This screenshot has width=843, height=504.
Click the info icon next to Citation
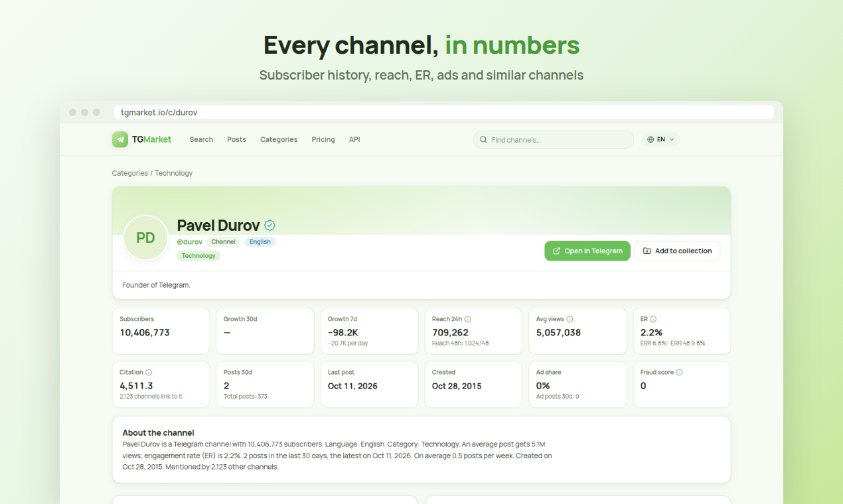click(149, 372)
